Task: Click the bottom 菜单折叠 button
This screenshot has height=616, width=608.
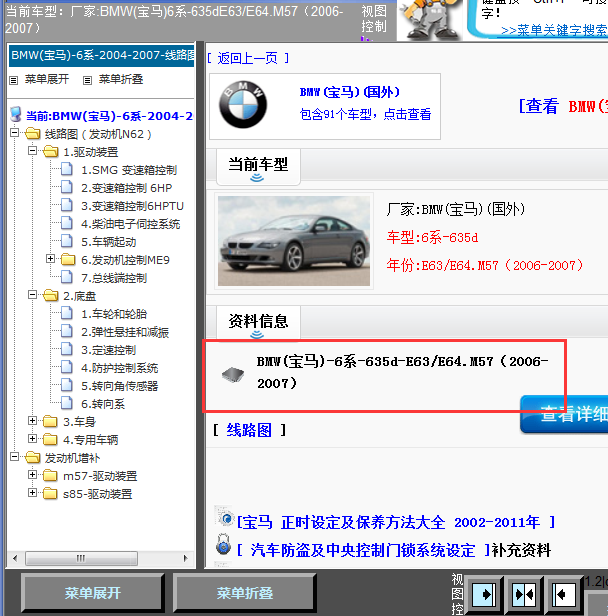Action: [x=245, y=593]
